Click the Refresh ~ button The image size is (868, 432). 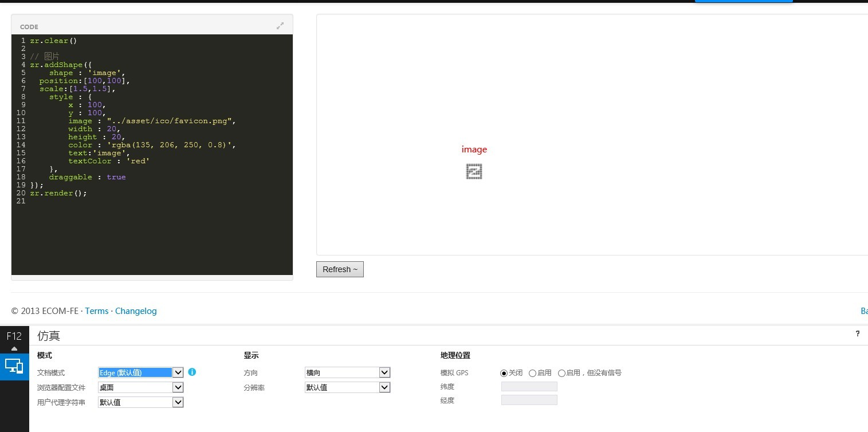pos(340,269)
